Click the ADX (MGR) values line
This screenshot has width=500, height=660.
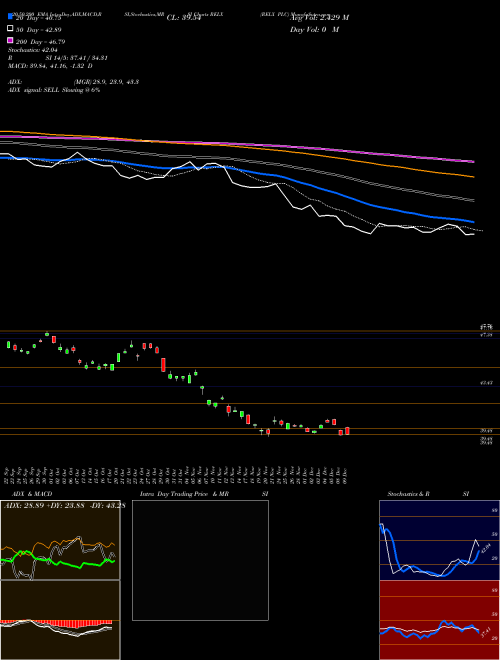coord(73,82)
